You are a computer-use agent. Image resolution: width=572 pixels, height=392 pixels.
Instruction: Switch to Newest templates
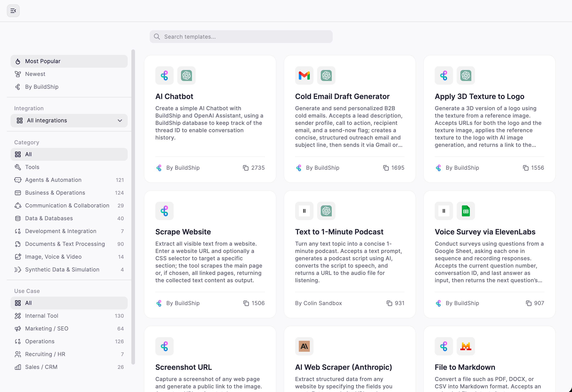pos(69,74)
